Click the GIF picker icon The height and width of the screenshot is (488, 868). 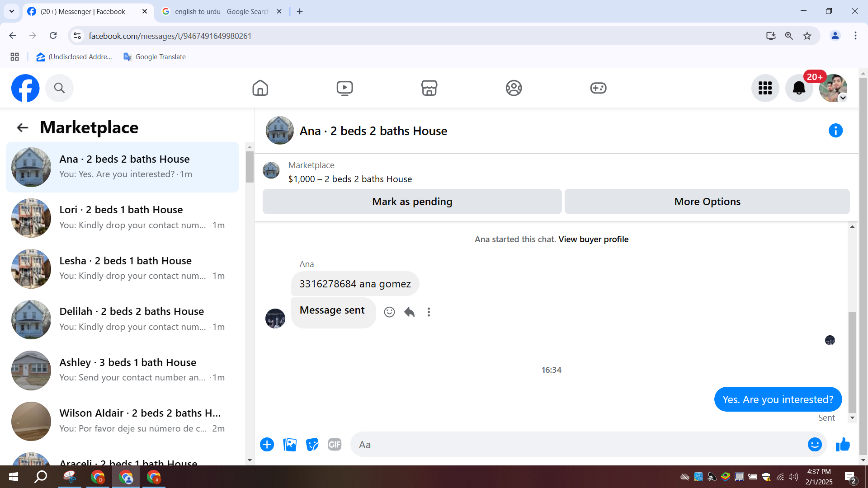click(335, 445)
